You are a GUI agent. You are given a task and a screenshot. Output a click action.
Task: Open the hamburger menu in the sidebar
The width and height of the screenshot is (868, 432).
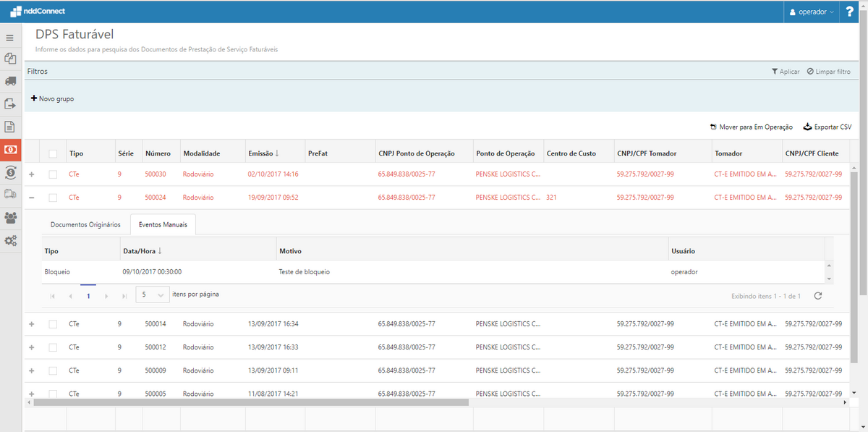click(10, 38)
